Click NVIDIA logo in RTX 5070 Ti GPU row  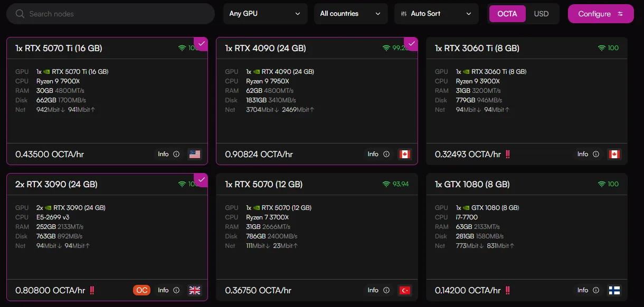(47, 72)
